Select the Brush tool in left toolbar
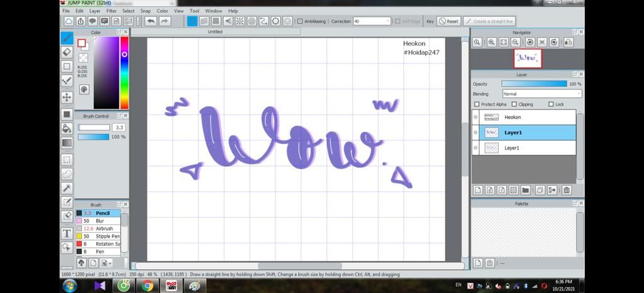 pos(67,38)
